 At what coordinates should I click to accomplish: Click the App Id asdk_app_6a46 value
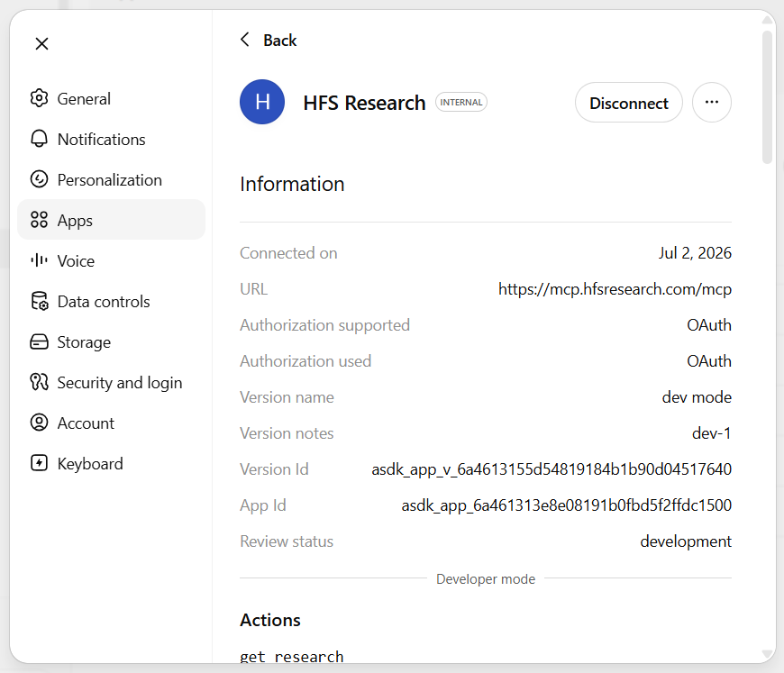(x=567, y=505)
